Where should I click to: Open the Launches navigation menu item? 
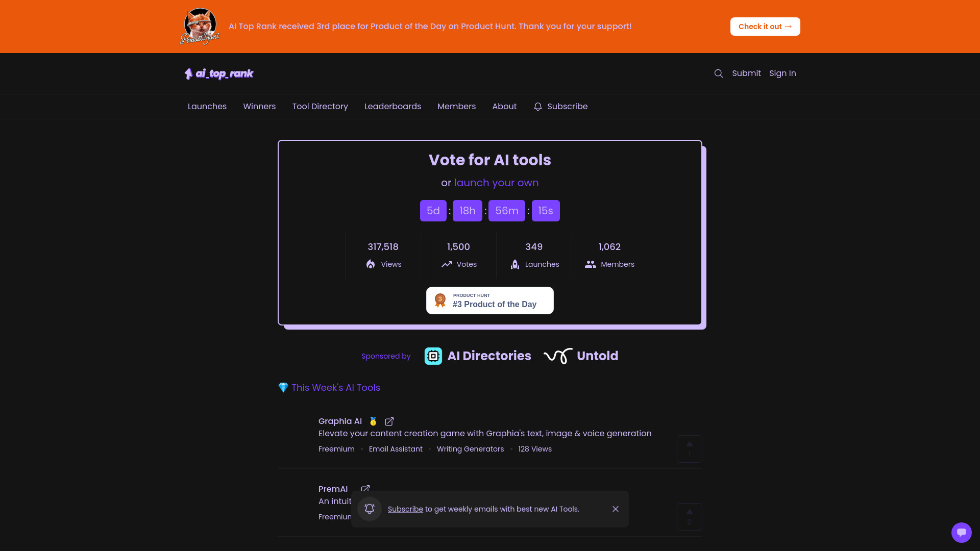[x=207, y=106]
